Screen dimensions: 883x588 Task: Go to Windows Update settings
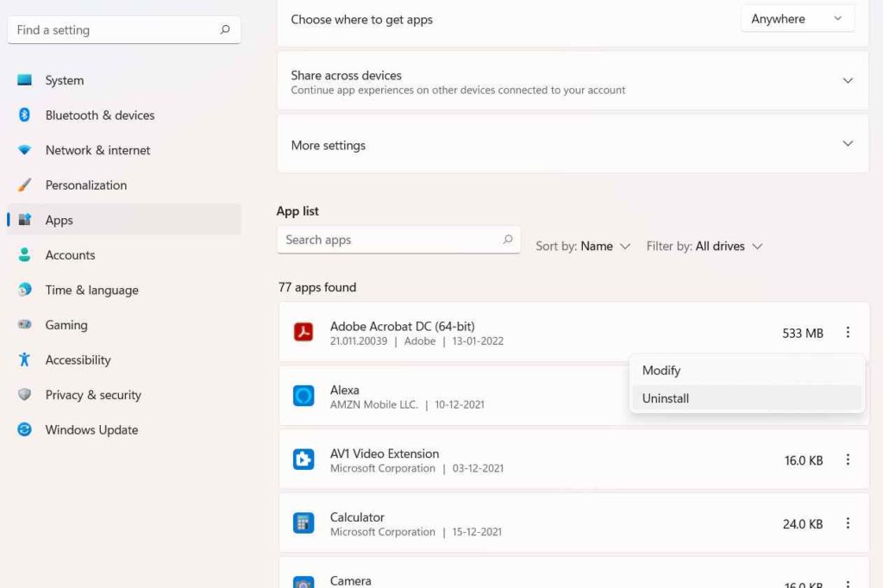coord(124,429)
